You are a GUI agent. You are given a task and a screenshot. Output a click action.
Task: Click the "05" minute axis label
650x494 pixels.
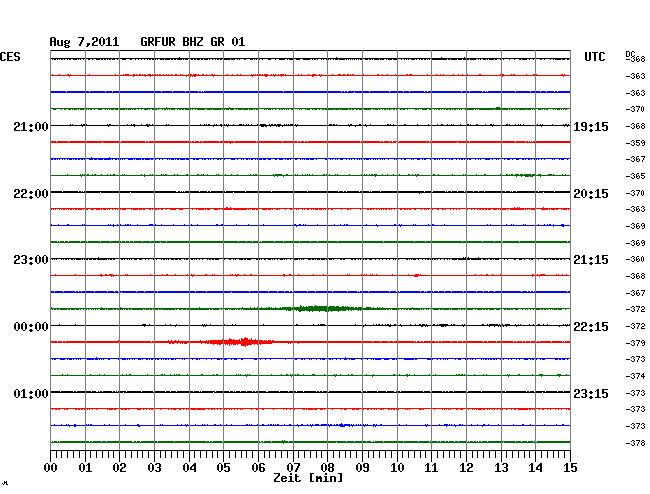[x=223, y=468]
